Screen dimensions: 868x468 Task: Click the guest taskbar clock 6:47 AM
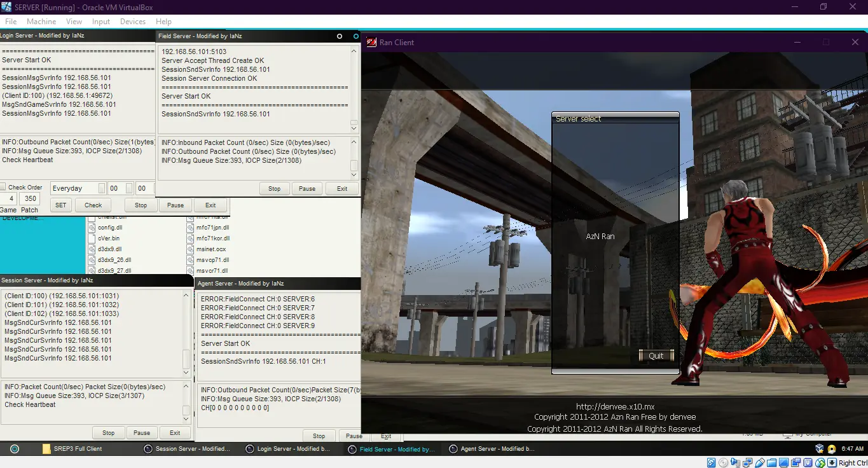pyautogui.click(x=852, y=449)
